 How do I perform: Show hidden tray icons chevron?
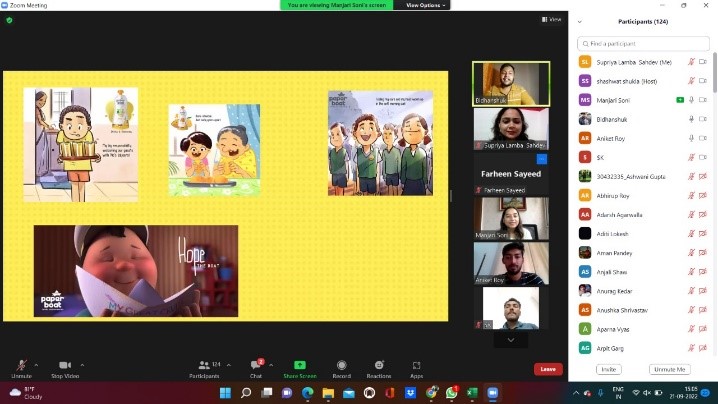(576, 393)
